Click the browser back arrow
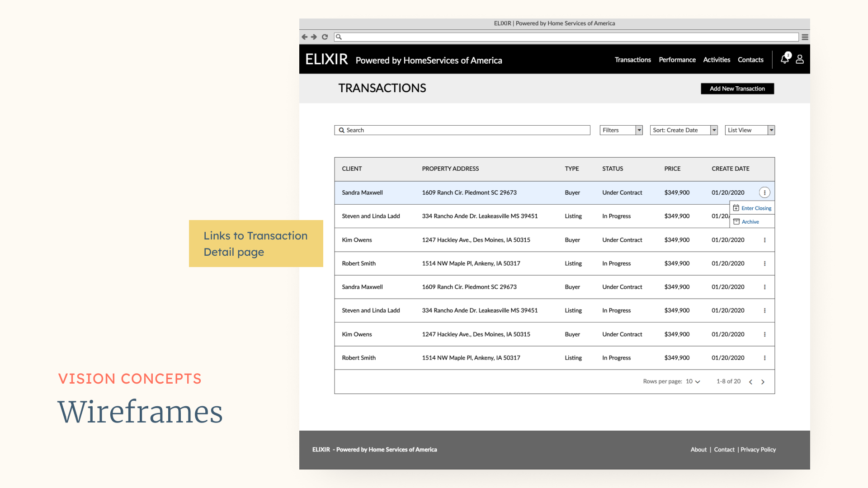Image resolution: width=868 pixels, height=488 pixels. [x=305, y=37]
